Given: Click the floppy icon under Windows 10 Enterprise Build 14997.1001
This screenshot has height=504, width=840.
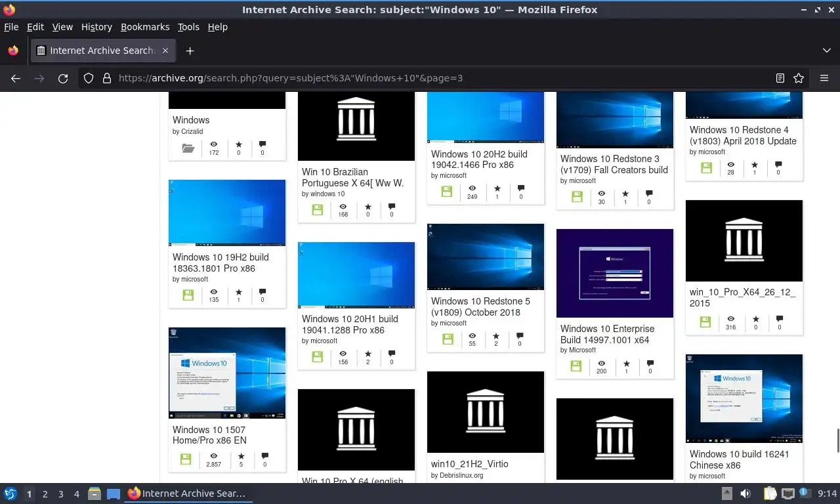Looking at the screenshot, I should tap(576, 366).
